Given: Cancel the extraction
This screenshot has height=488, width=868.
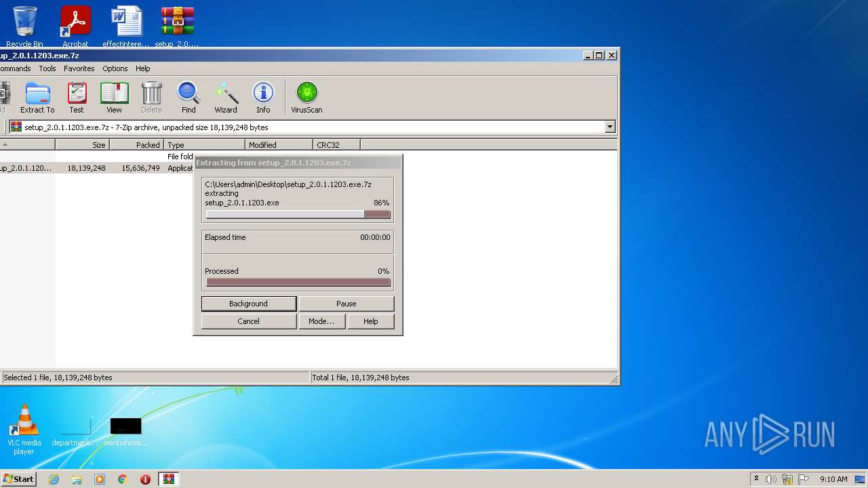Looking at the screenshot, I should click(x=249, y=321).
